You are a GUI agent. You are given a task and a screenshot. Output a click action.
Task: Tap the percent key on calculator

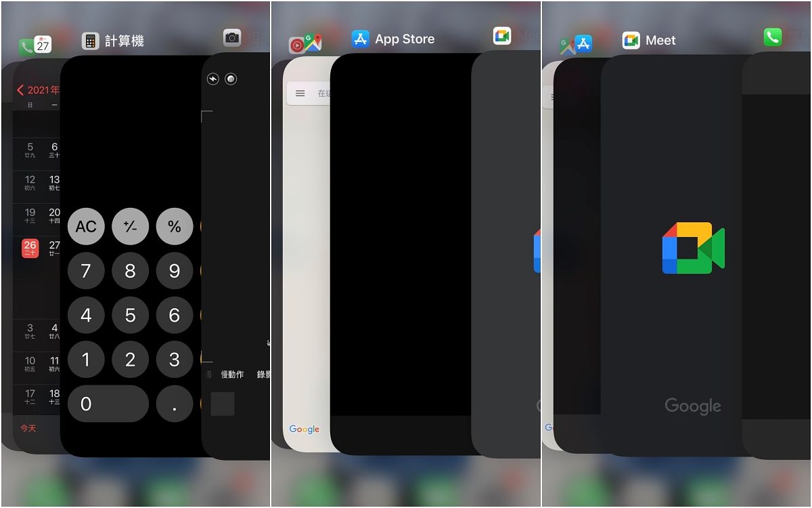(x=174, y=227)
